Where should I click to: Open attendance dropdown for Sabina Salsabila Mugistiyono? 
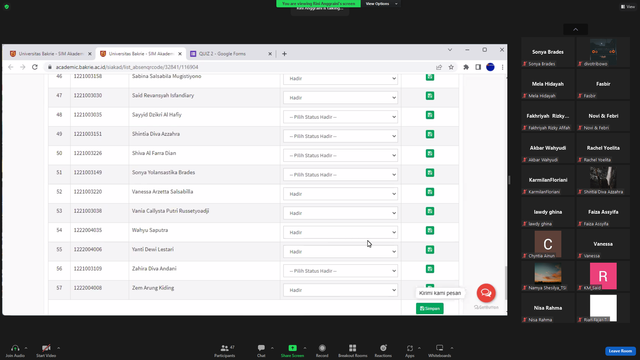340,78
